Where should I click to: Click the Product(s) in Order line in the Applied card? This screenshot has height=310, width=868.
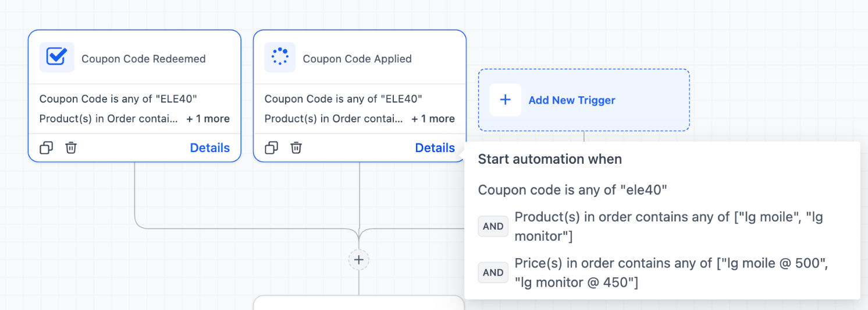(333, 119)
